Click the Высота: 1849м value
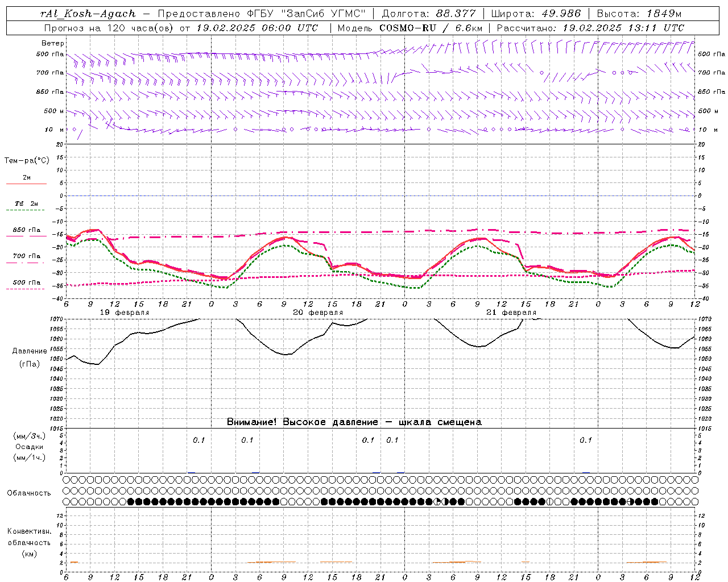 pos(639,14)
